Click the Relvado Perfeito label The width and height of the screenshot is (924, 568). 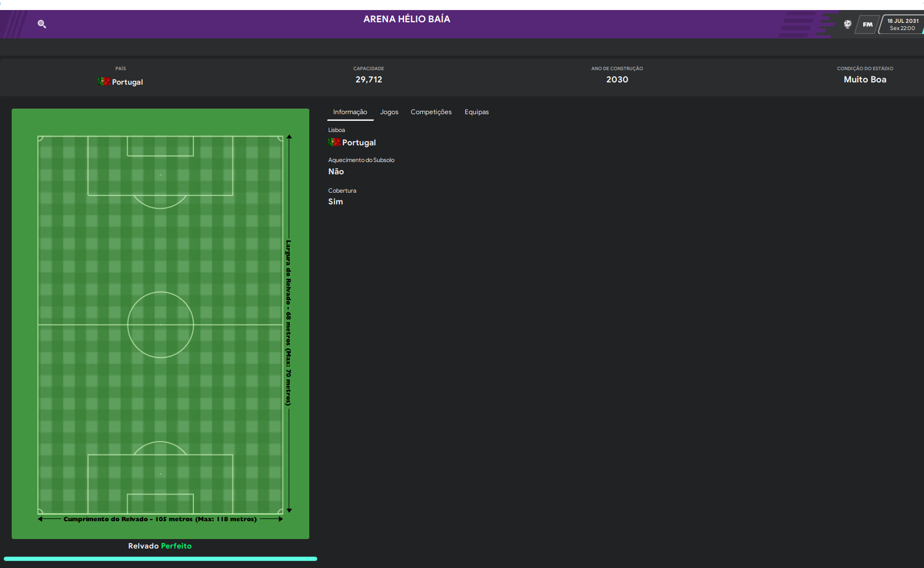click(x=160, y=546)
